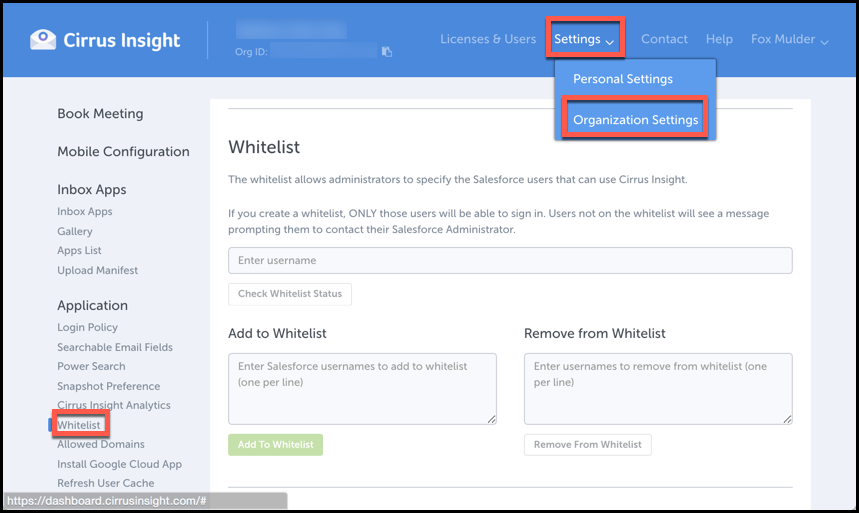Go to Licenses & Users
This screenshot has width=859, height=513.
click(x=488, y=39)
